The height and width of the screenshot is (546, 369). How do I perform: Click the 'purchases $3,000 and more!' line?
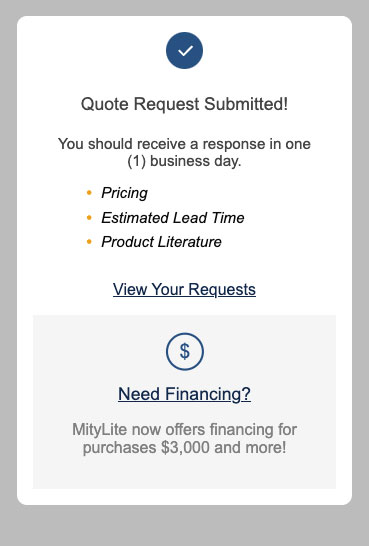184,447
